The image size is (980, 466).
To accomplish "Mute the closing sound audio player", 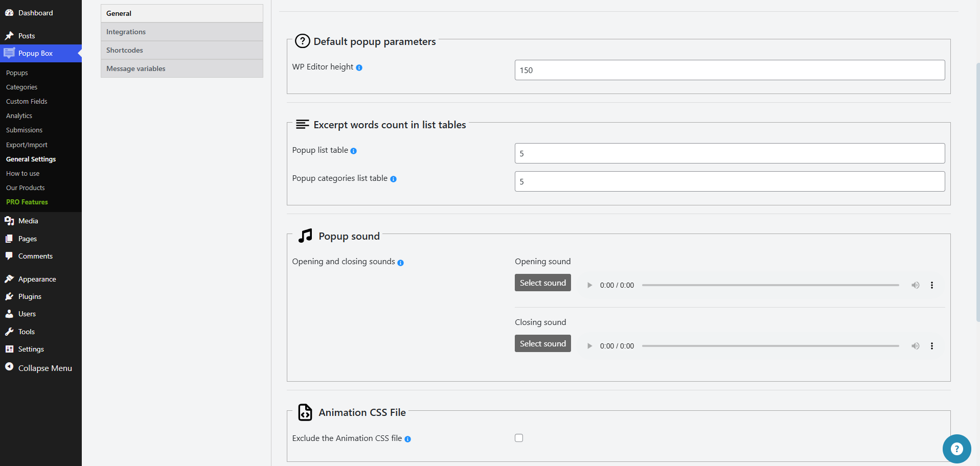I will point(915,346).
